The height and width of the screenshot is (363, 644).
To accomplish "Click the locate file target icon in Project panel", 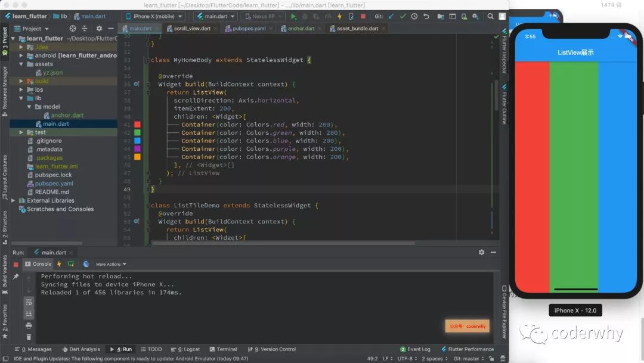I will click(x=73, y=29).
